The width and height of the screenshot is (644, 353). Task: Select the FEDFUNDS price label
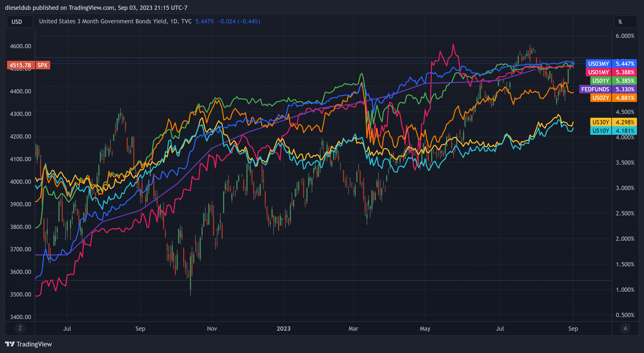coord(608,89)
